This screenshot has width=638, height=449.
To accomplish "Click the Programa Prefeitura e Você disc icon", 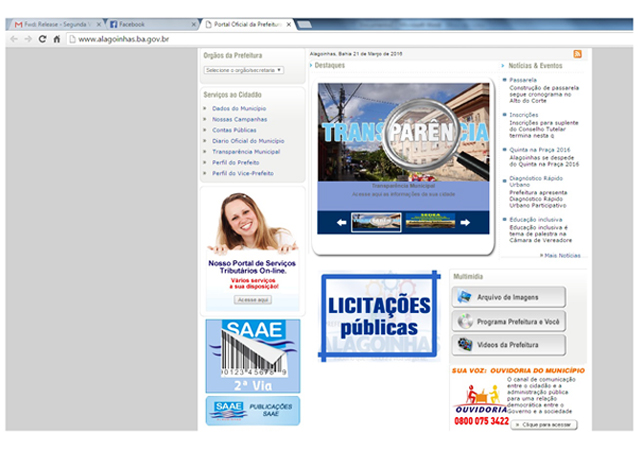I will click(465, 321).
